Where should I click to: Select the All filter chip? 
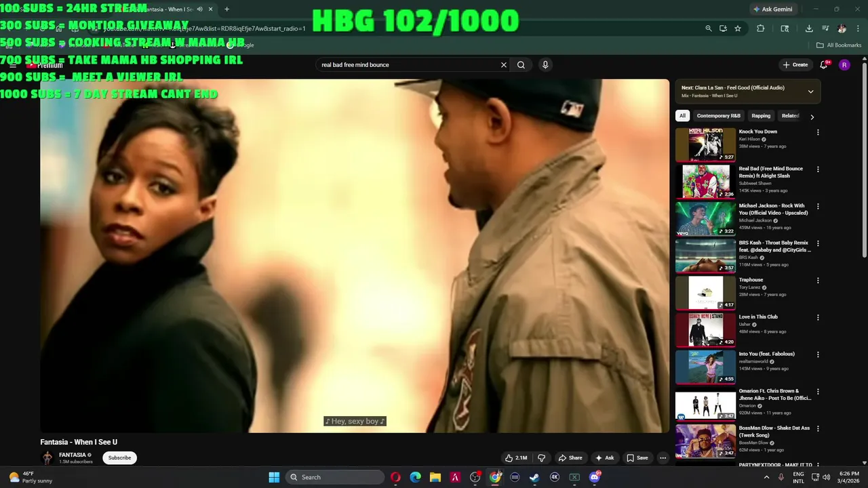683,116
